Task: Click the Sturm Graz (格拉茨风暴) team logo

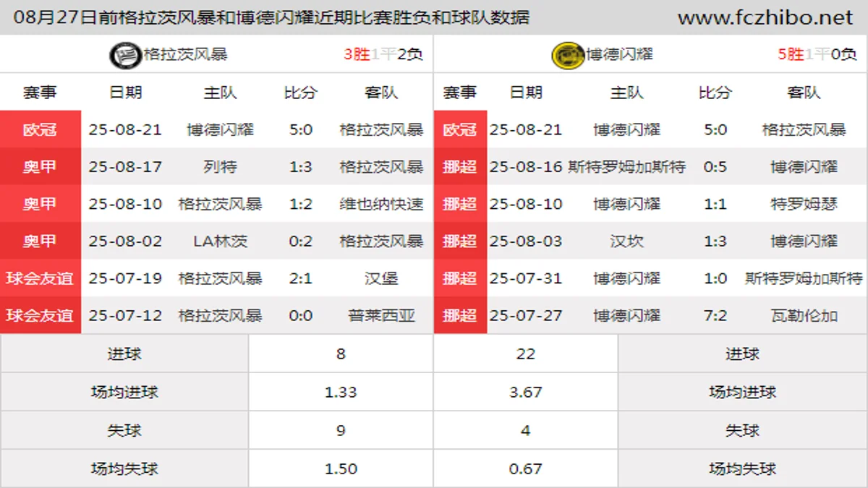Action: (125, 55)
